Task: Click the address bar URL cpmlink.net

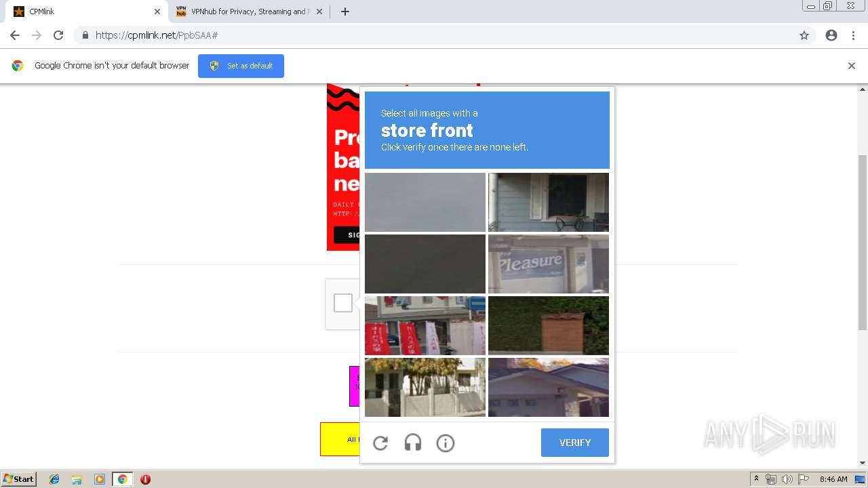Action: (x=156, y=35)
